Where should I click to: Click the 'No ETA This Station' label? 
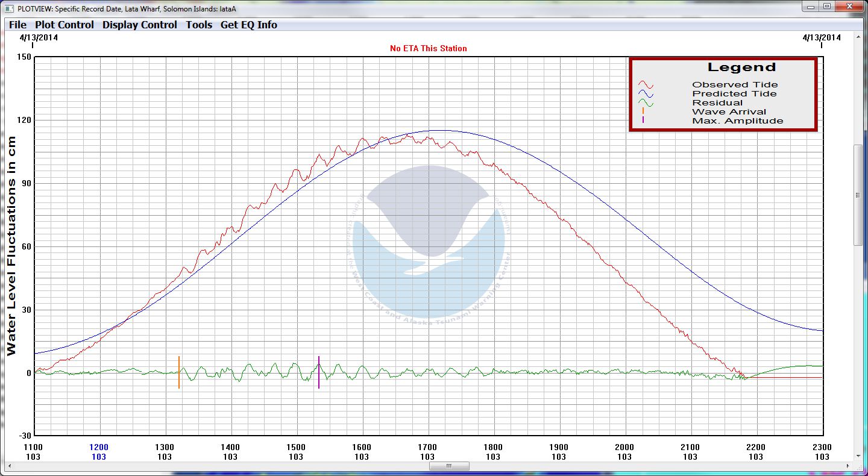click(x=428, y=48)
